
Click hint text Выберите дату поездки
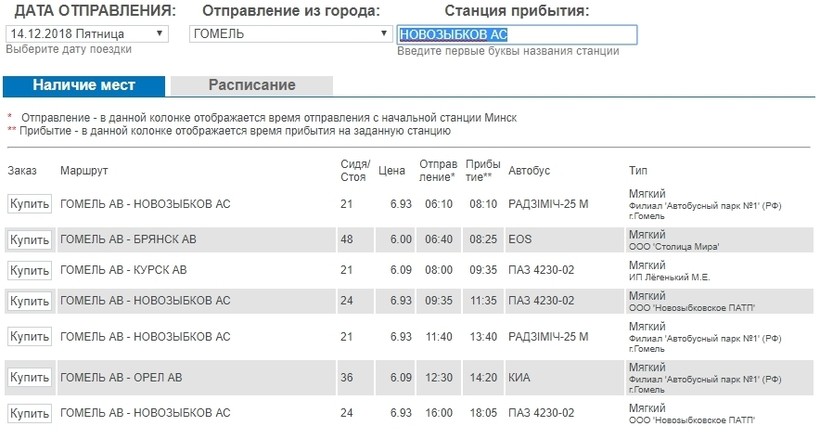click(x=69, y=50)
